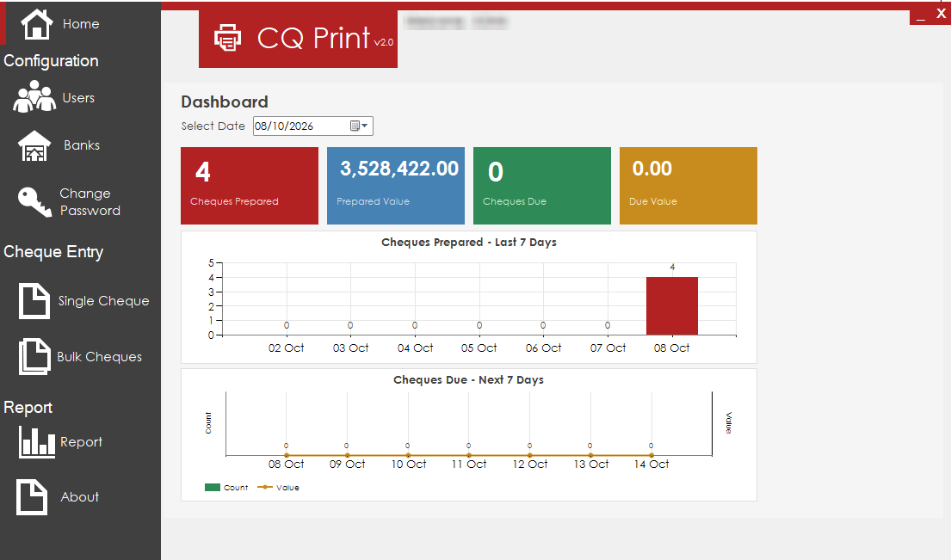Close the CQ Print window
Screen dimensions: 951x560
tap(942, 14)
